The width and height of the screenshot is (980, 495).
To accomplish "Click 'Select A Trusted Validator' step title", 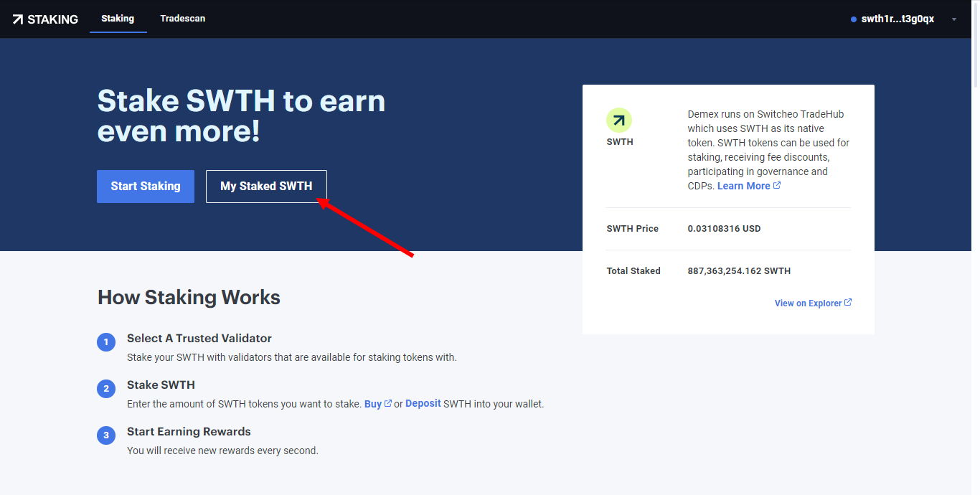I will [199, 338].
